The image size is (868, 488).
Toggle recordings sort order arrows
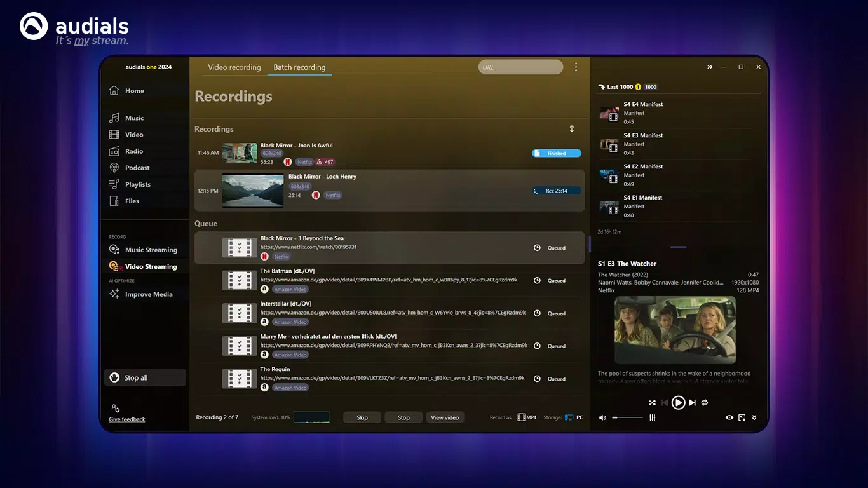click(572, 129)
